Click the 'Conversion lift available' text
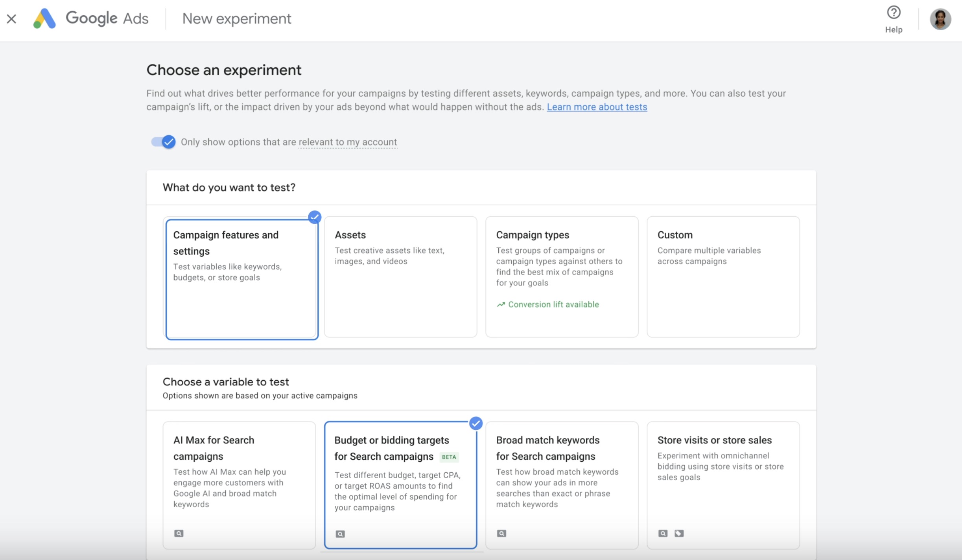Screen dimensions: 962x560 click(x=553, y=304)
